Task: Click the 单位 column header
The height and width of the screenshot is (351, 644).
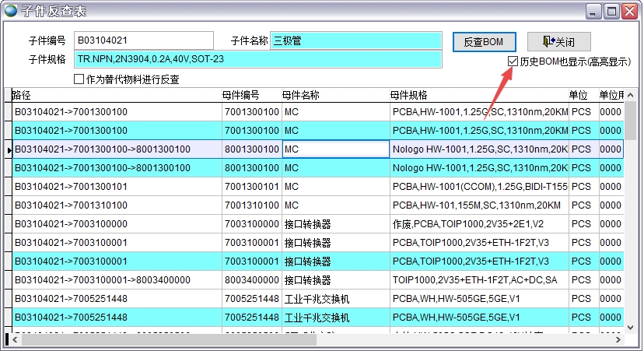Action: [x=582, y=95]
